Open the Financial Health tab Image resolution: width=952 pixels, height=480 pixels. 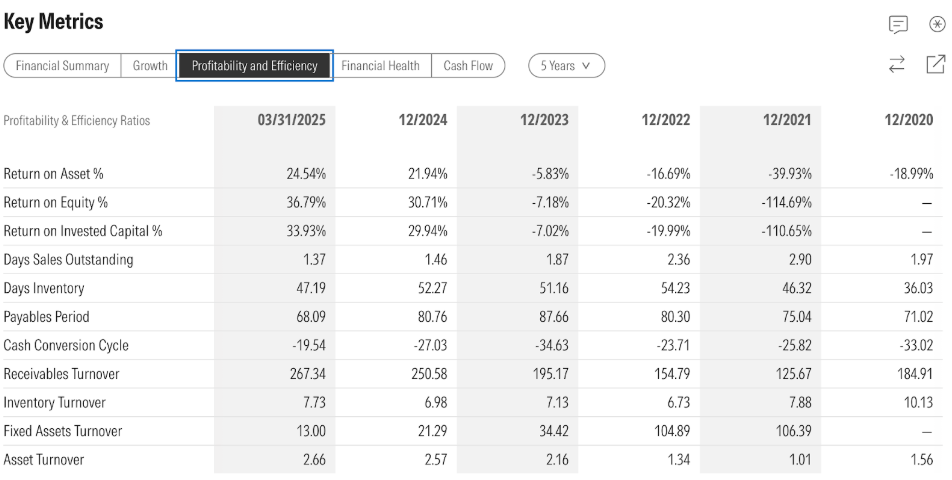click(x=380, y=66)
